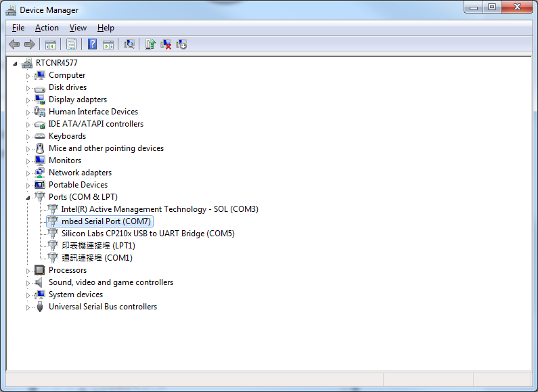Select the System devices label

click(x=76, y=295)
